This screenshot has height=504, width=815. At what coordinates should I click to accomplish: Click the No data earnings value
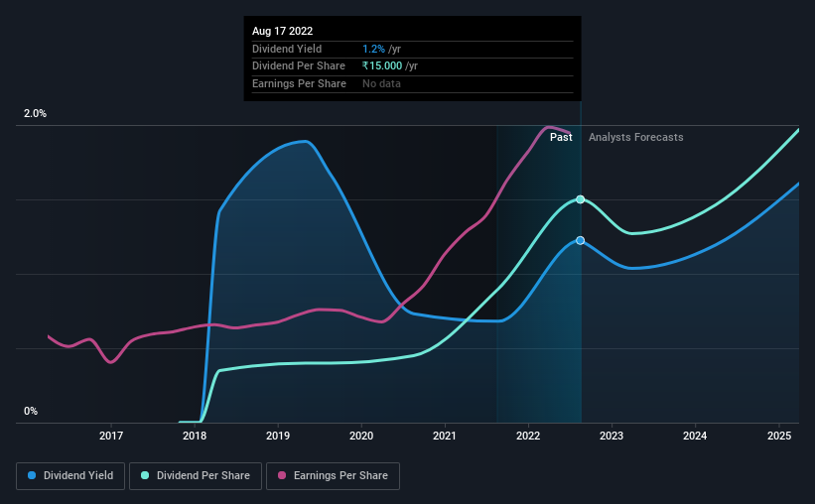pyautogui.click(x=381, y=83)
